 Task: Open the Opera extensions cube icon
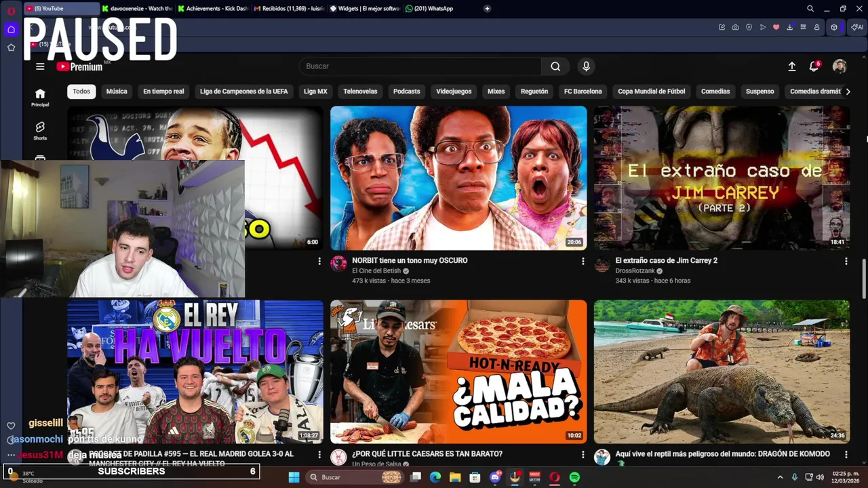click(834, 27)
